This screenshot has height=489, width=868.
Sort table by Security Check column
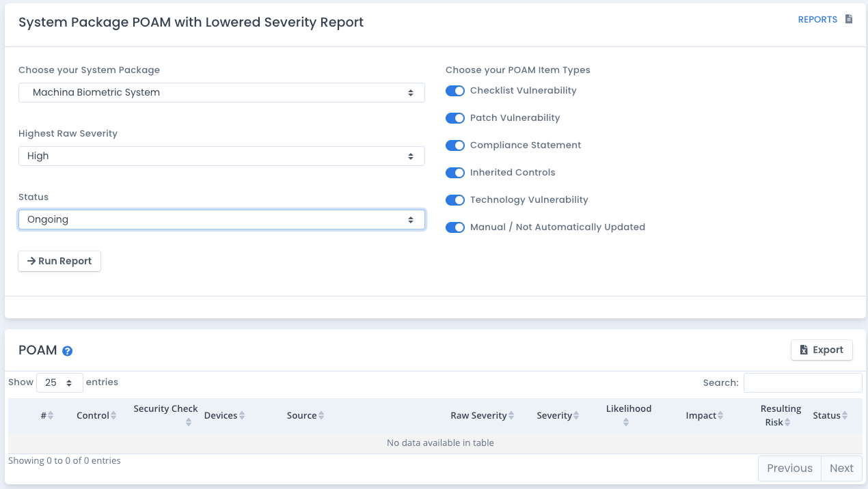click(165, 415)
